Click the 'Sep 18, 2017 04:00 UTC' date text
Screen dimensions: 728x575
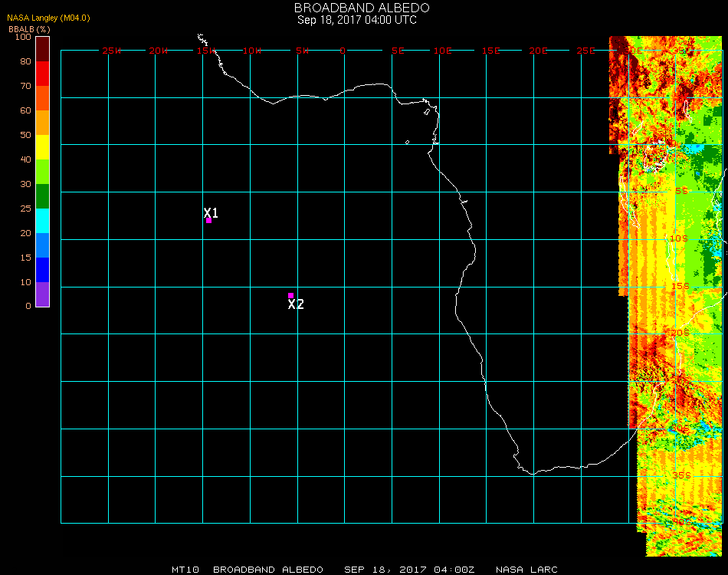[357, 20]
